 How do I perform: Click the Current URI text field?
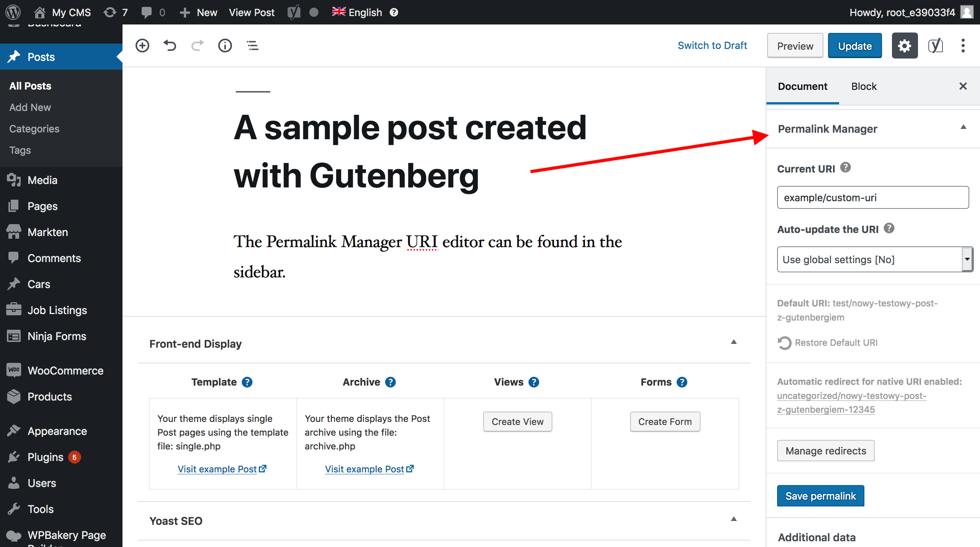click(873, 198)
